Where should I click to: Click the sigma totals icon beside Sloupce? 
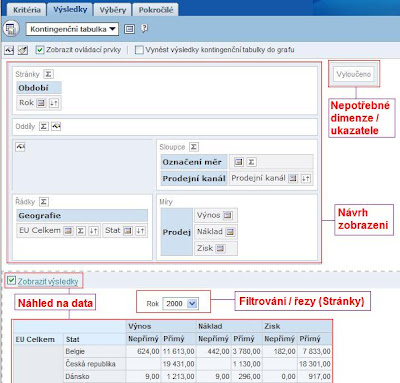194,147
